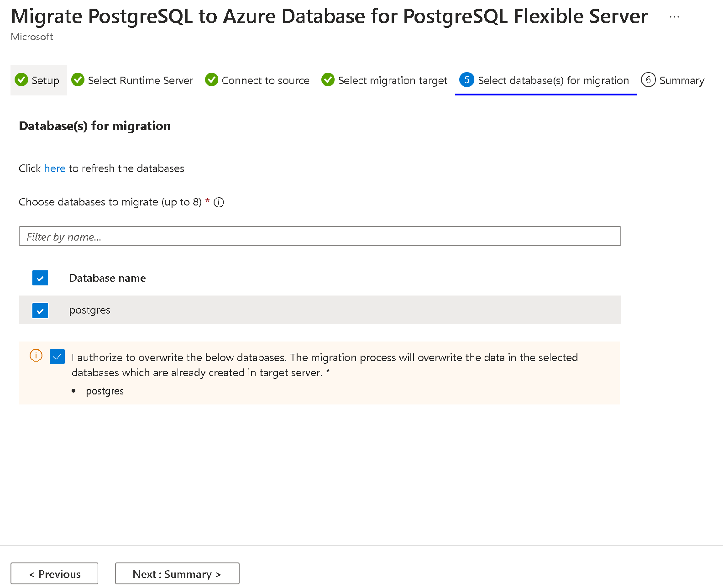The image size is (723, 588).
Task: Toggle the select all Database name checkbox
Action: (x=40, y=278)
